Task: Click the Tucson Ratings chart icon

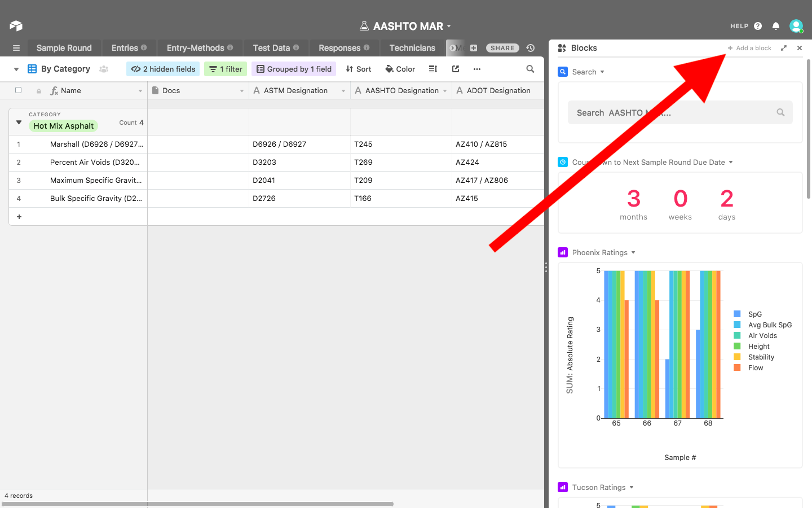Action: pos(563,487)
